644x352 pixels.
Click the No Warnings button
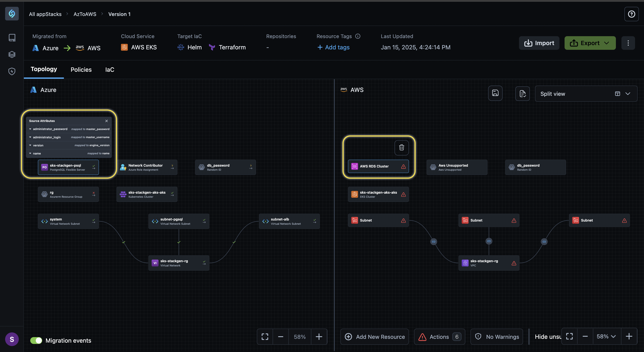point(496,336)
